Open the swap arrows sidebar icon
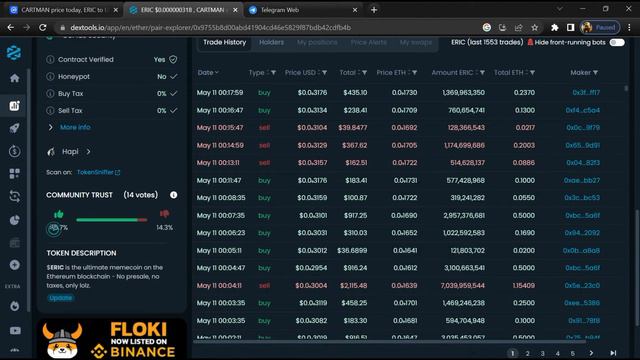The width and height of the screenshot is (640, 360). click(14, 197)
